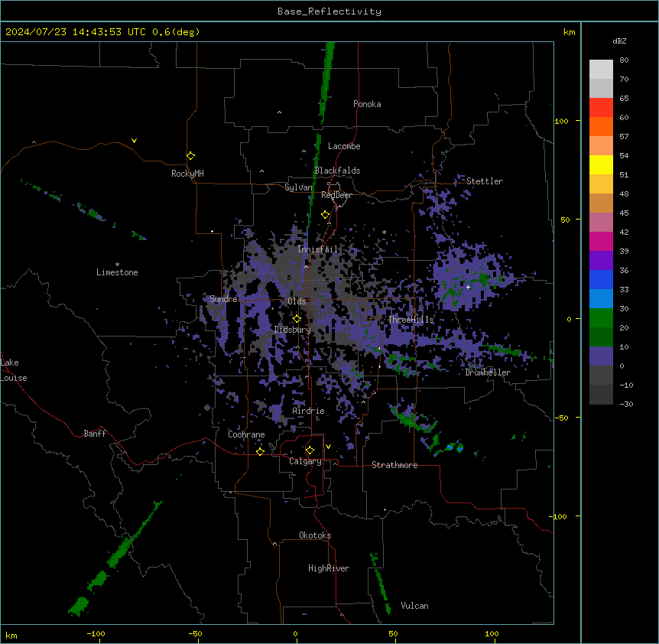
Task: Select the Drumheller label
Action: [x=488, y=372]
